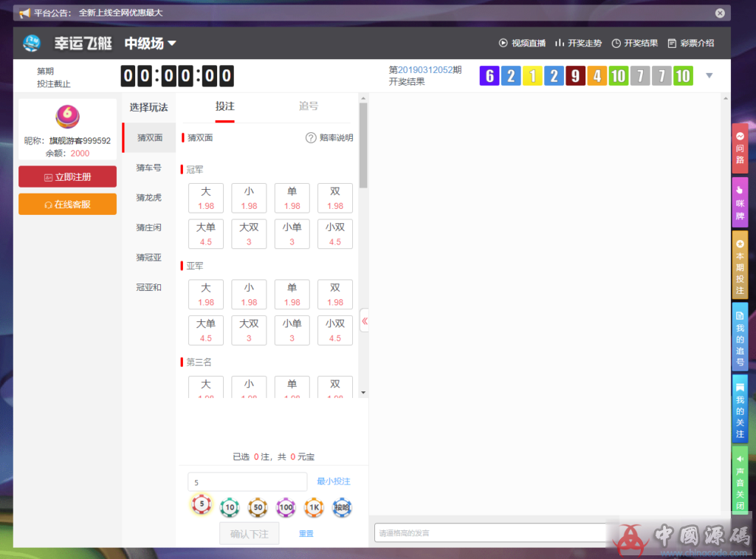Click the 幸运飞艇 globe logo
Image resolution: width=756 pixels, height=559 pixels.
click(32, 43)
